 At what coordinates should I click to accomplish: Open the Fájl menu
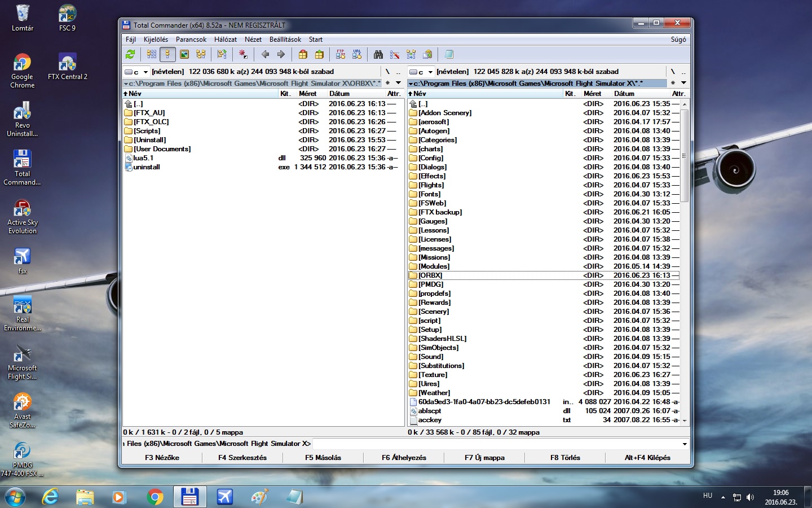coord(131,40)
